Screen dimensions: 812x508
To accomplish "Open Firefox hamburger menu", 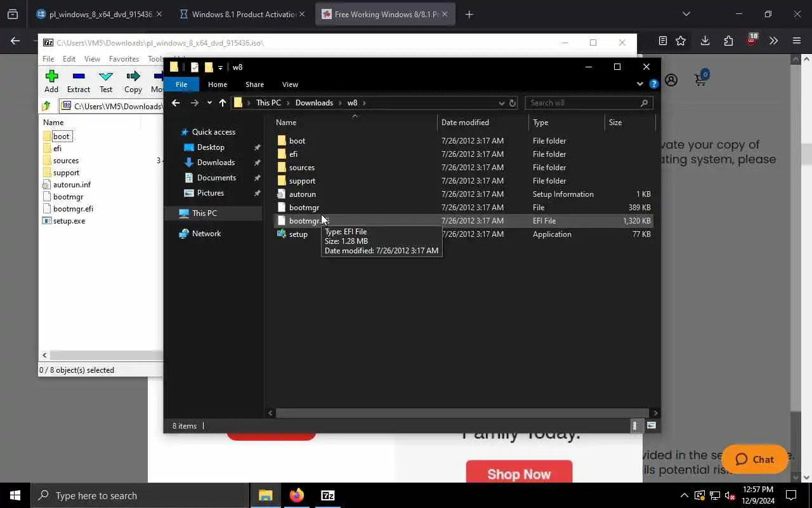I will click(x=797, y=41).
